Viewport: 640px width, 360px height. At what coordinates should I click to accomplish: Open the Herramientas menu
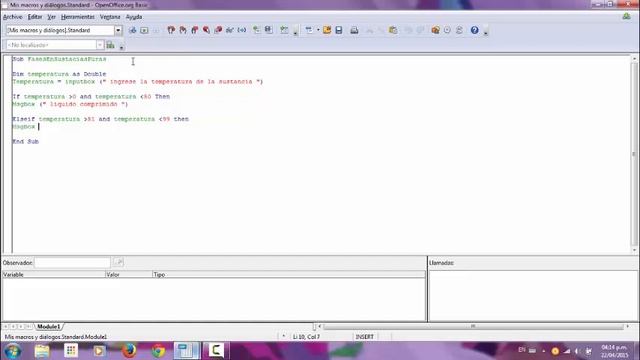tap(78, 17)
